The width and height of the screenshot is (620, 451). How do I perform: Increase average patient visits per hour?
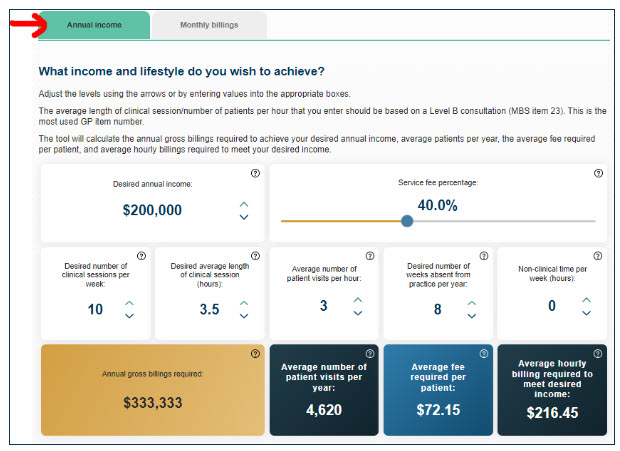click(x=358, y=300)
